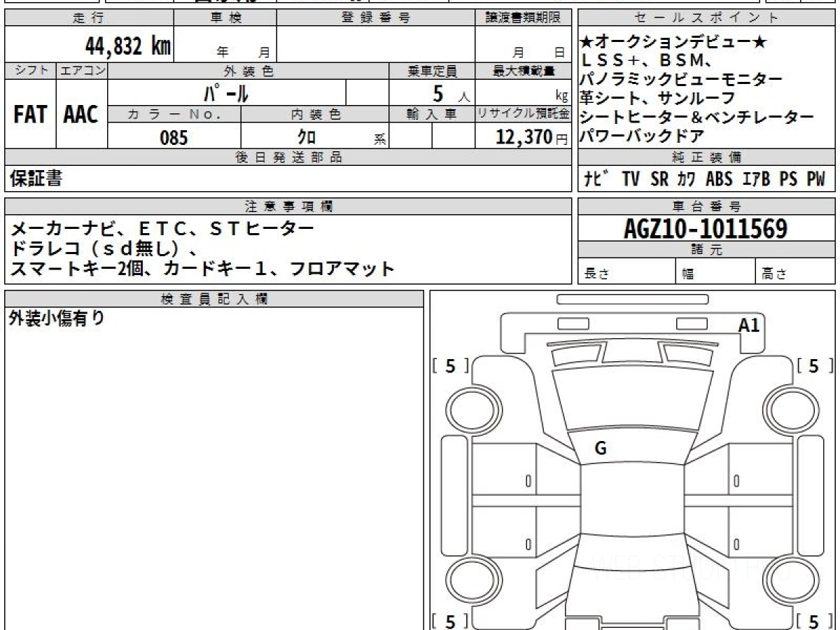Viewport: 840px width, 630px height.
Task: Click the SR sunroof equipment code
Action: coord(659,179)
